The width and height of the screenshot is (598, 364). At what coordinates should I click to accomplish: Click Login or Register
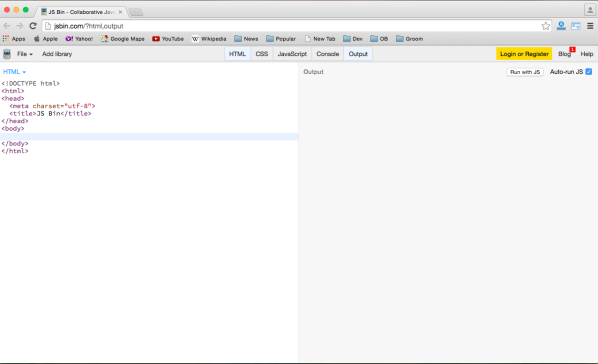(524, 54)
